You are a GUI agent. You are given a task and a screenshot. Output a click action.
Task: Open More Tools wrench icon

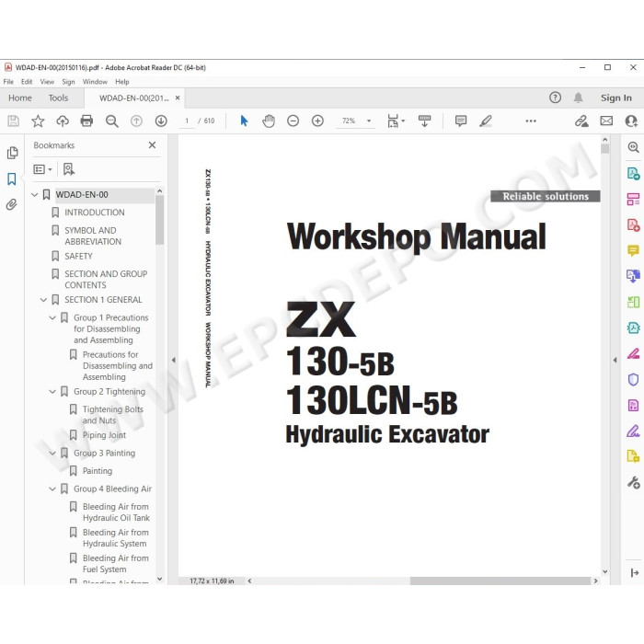pos(633,482)
